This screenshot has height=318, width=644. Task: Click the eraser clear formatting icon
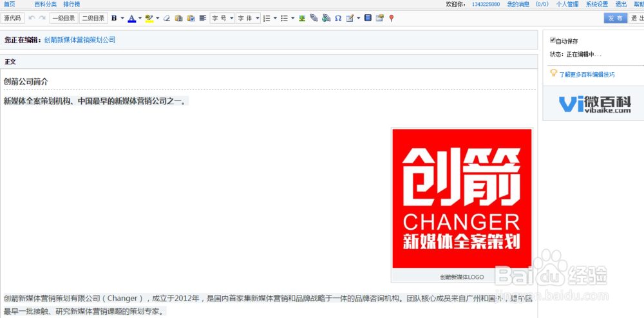pyautogui.click(x=166, y=18)
